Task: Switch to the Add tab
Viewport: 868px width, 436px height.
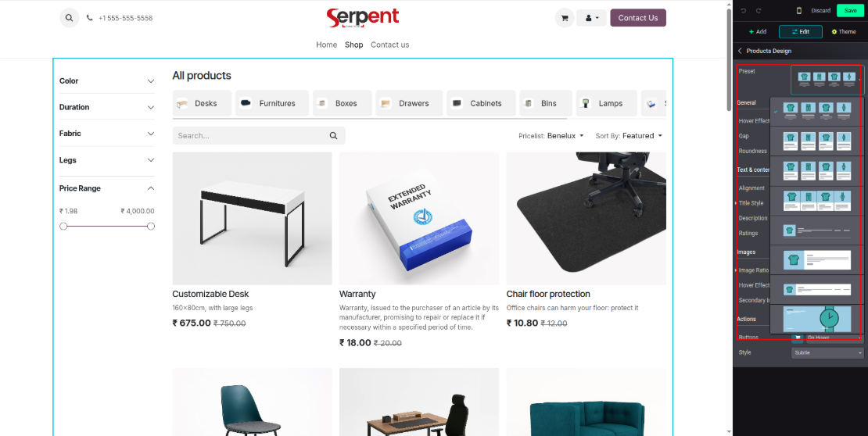Action: click(757, 31)
